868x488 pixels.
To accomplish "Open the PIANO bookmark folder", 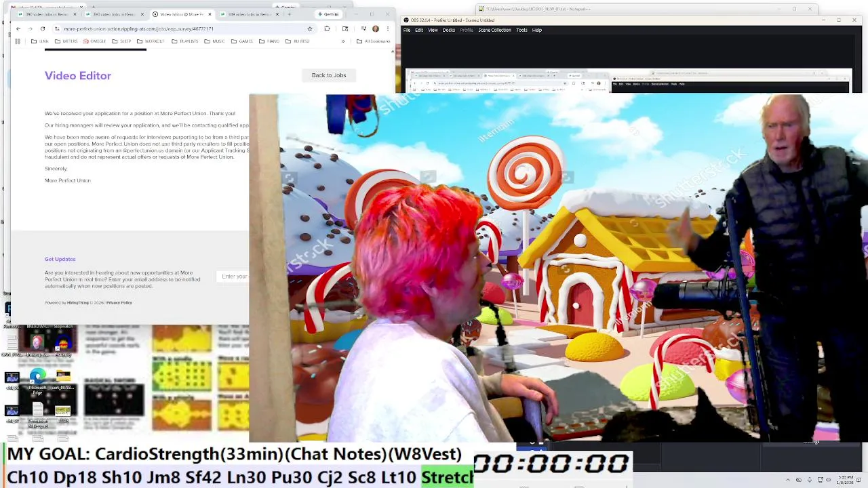I will pos(269,41).
